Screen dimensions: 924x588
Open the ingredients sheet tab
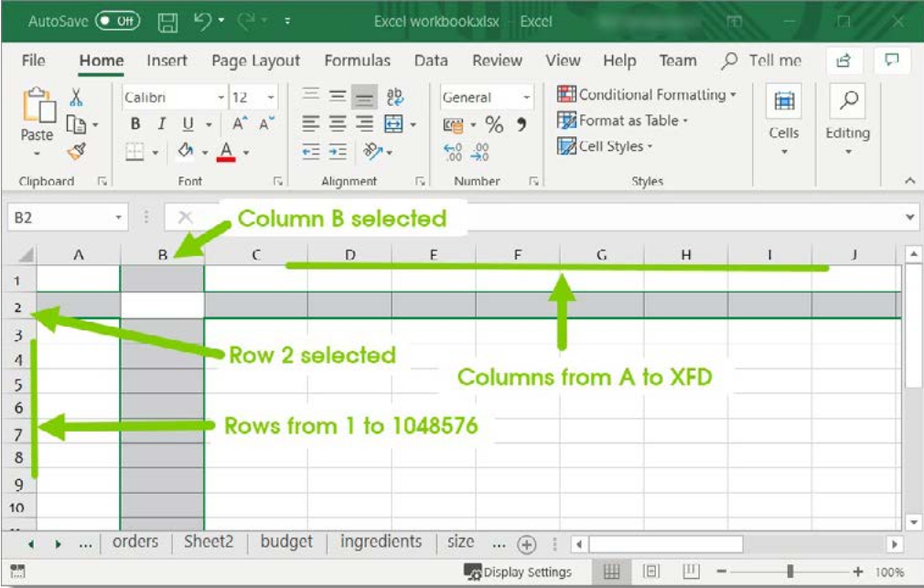pos(381,542)
